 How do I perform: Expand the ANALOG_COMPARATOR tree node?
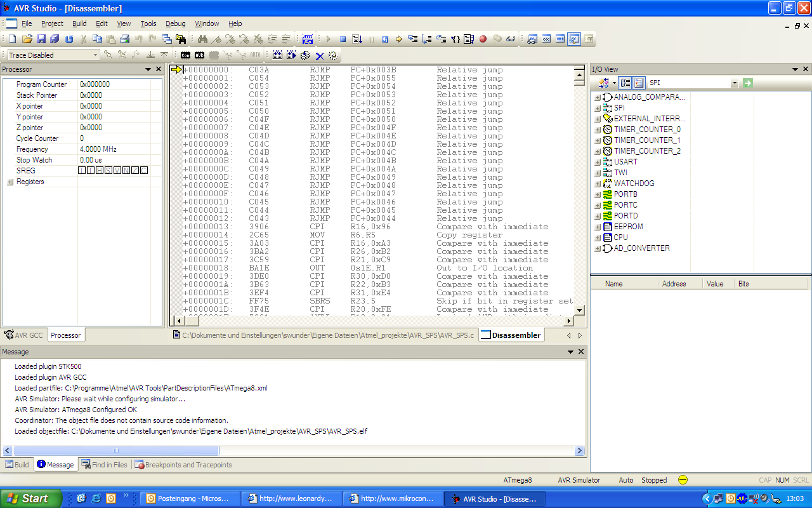[x=598, y=98]
